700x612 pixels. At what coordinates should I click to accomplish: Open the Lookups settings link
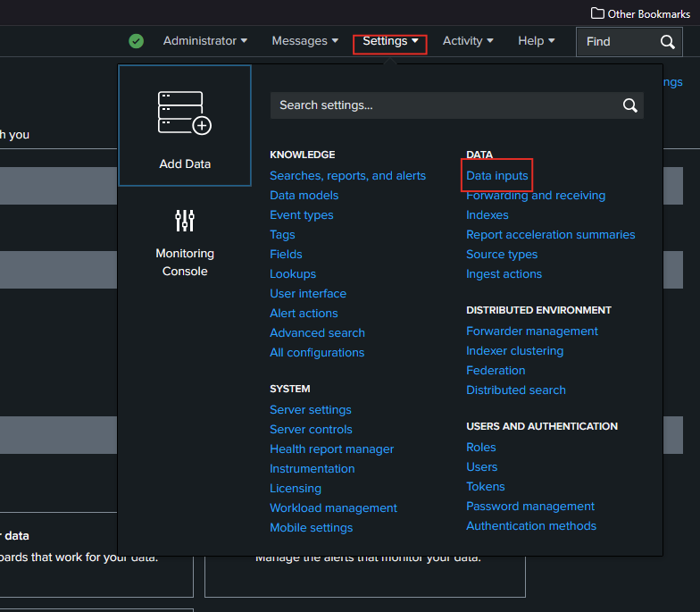pos(293,273)
